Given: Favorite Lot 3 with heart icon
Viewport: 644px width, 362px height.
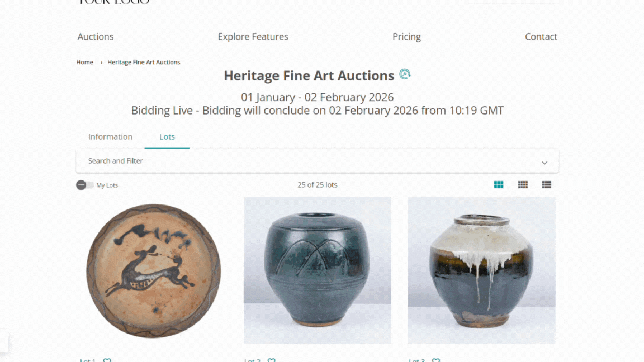Looking at the screenshot, I should (436, 360).
